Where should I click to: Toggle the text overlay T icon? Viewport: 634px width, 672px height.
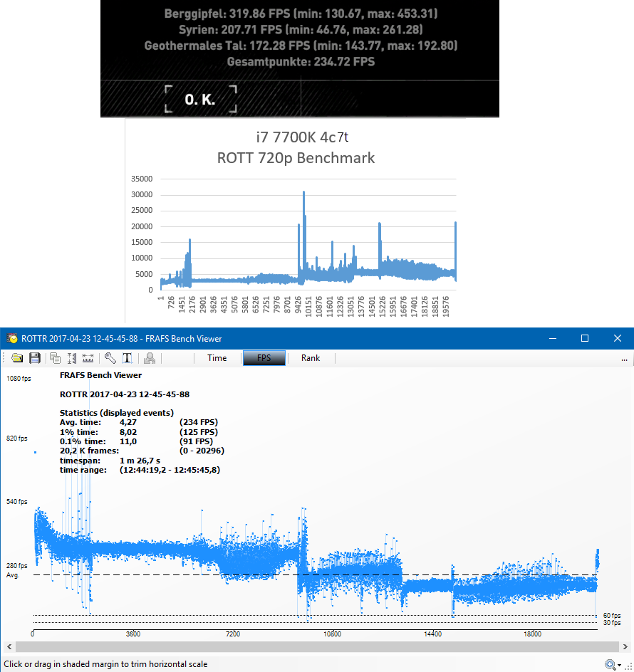point(128,358)
